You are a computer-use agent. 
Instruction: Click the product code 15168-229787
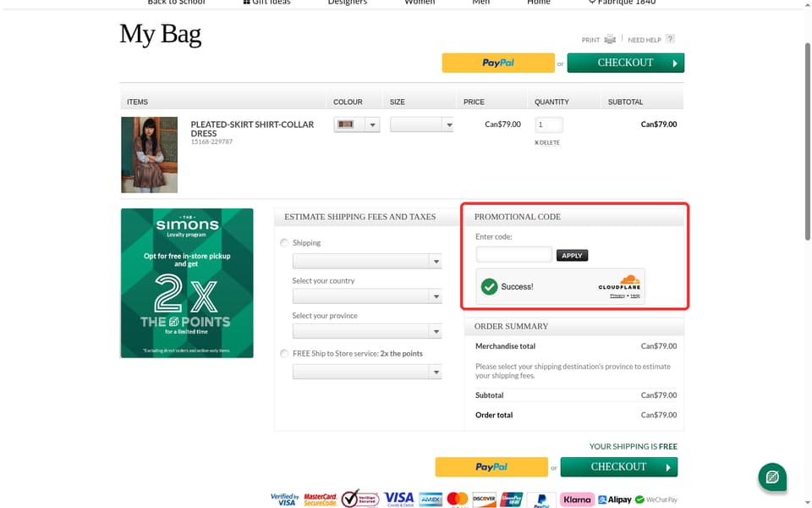pos(211,142)
